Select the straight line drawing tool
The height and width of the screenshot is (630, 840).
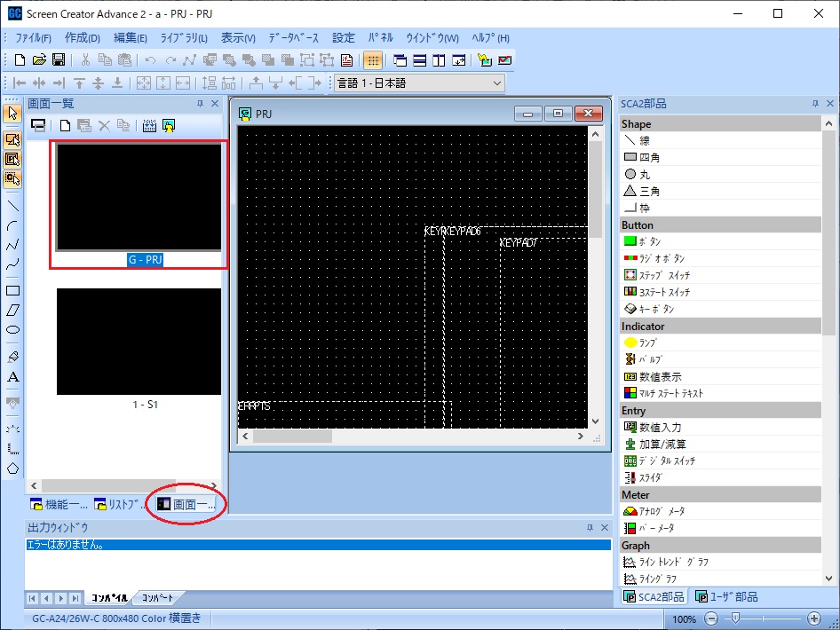click(x=12, y=206)
